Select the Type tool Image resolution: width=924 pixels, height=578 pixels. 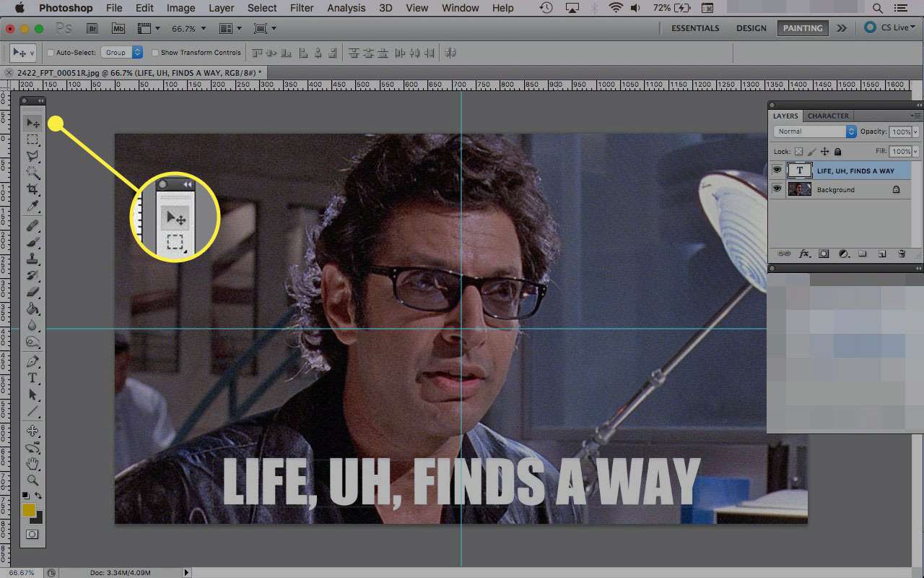pyautogui.click(x=33, y=379)
